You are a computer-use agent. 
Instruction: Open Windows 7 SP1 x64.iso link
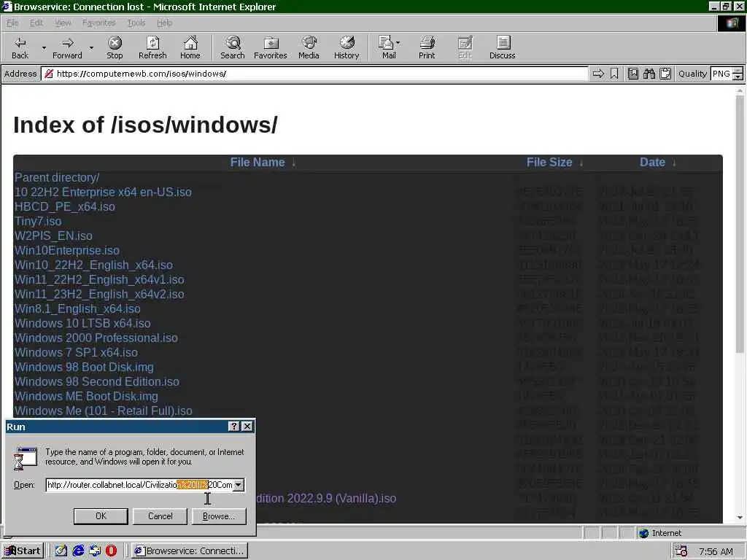(x=76, y=352)
